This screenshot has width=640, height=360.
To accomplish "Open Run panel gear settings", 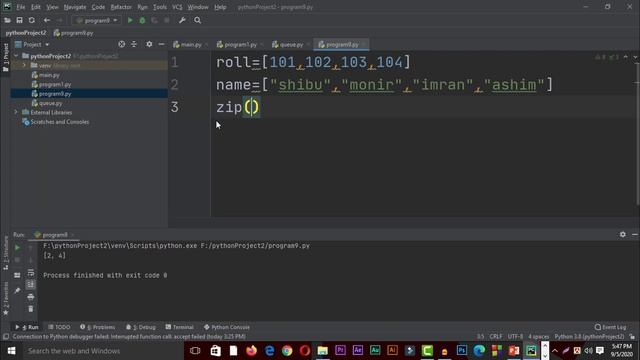I will pos(622,234).
